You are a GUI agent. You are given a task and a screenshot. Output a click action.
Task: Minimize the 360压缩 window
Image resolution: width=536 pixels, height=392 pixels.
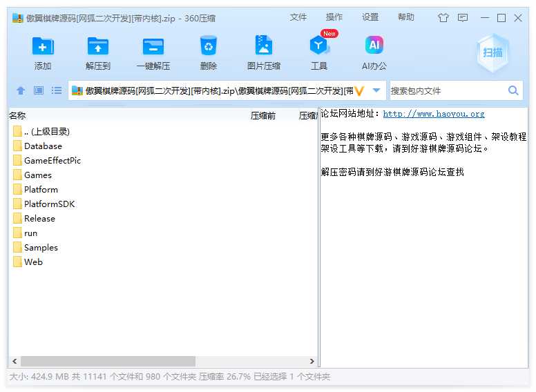[485, 17]
